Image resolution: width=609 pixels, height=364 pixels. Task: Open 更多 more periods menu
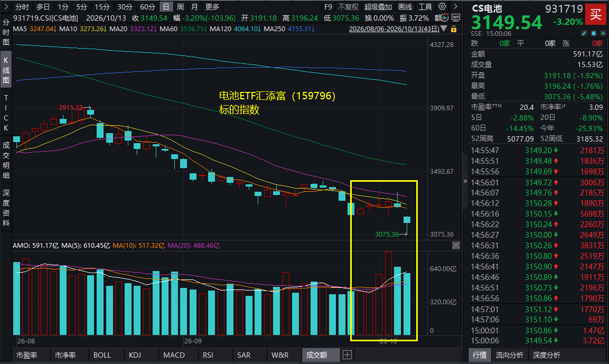point(212,7)
